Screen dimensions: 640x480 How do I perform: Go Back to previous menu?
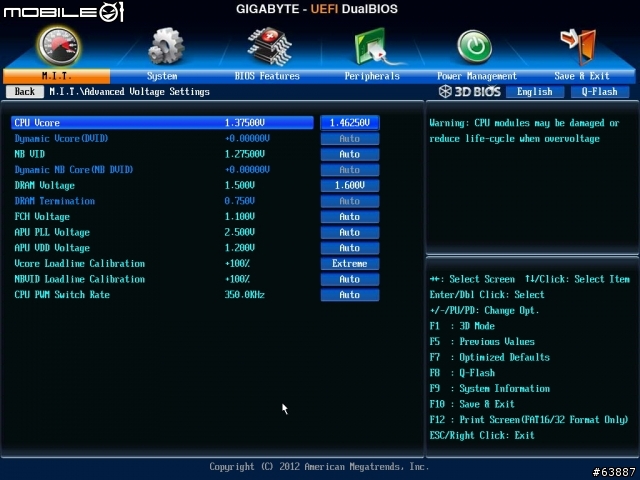[x=24, y=91]
